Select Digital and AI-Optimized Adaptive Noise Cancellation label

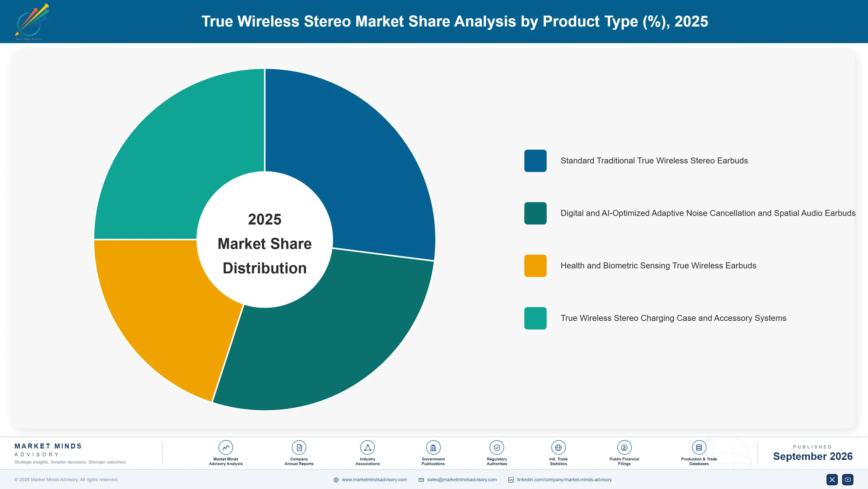point(708,213)
